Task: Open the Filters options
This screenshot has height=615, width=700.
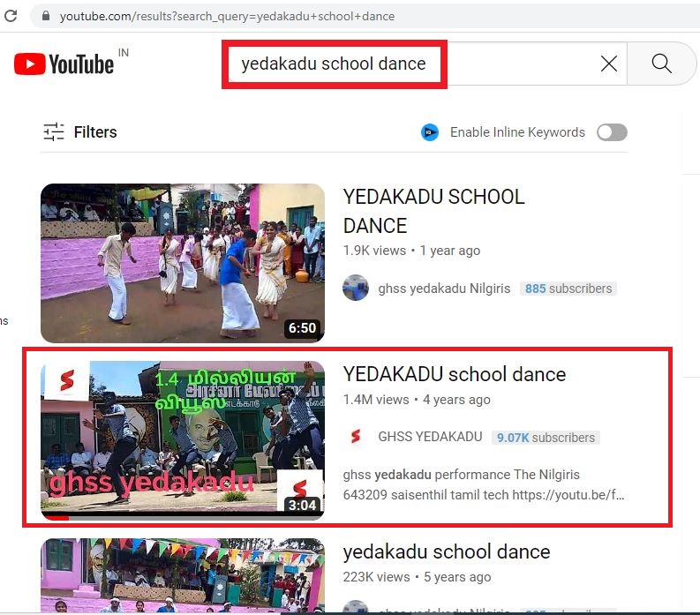Action: tap(80, 132)
